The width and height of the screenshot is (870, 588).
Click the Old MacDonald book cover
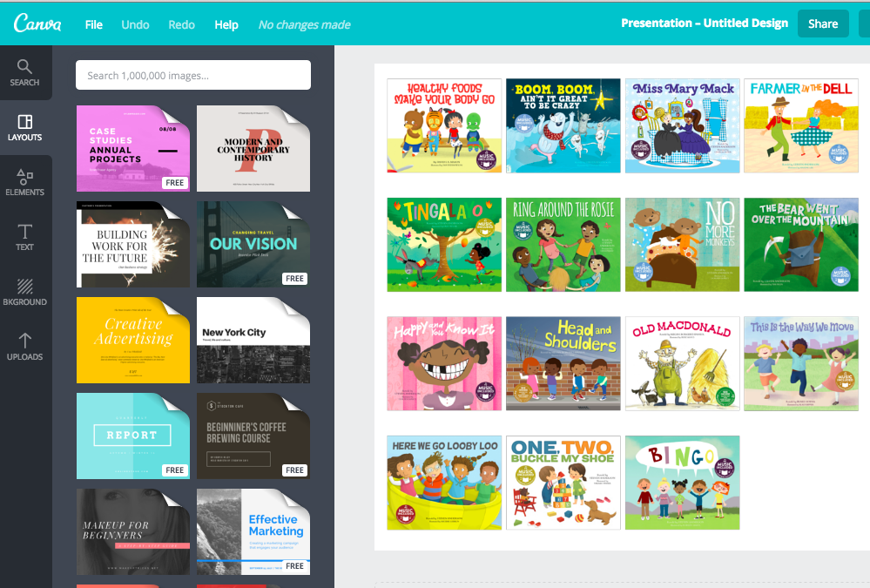[683, 363]
